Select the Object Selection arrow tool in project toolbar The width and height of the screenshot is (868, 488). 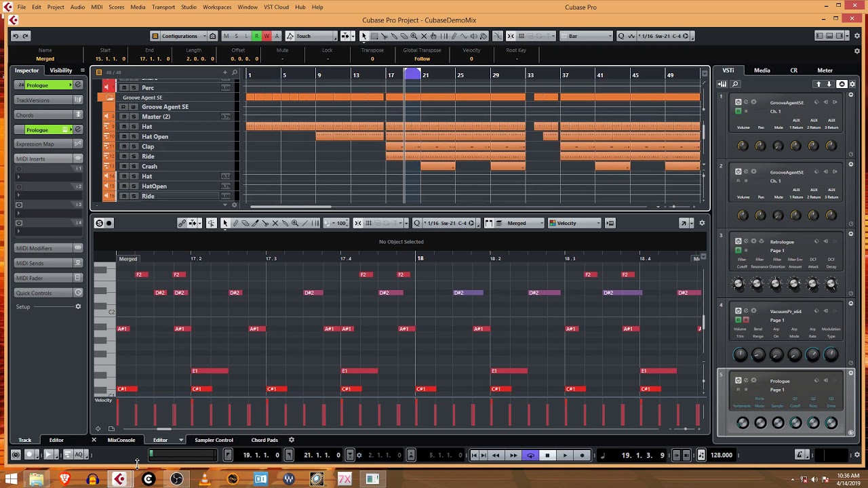363,36
